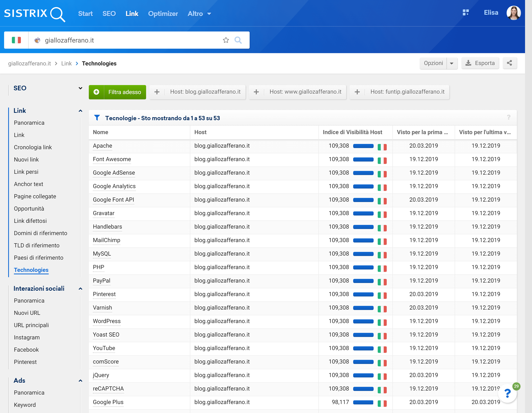Click the Filtra adesso button
The height and width of the screenshot is (413, 532).
(117, 92)
